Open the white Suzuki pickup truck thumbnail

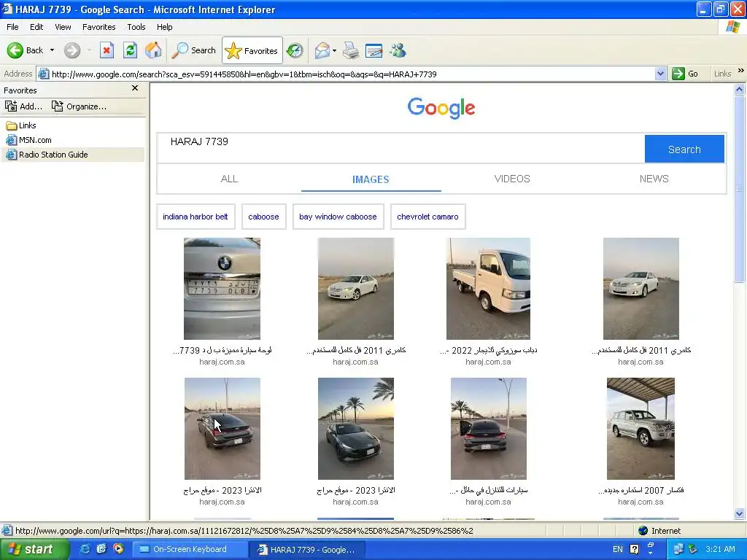tap(488, 289)
